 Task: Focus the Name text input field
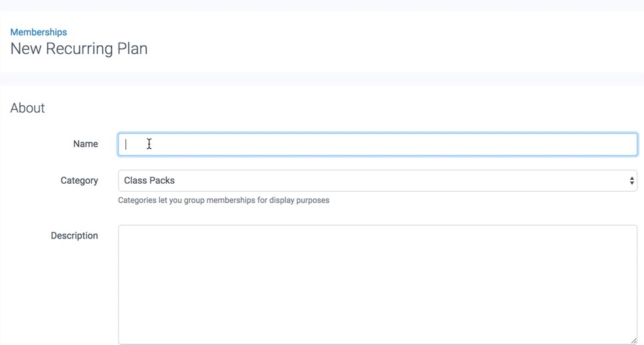[377, 145]
